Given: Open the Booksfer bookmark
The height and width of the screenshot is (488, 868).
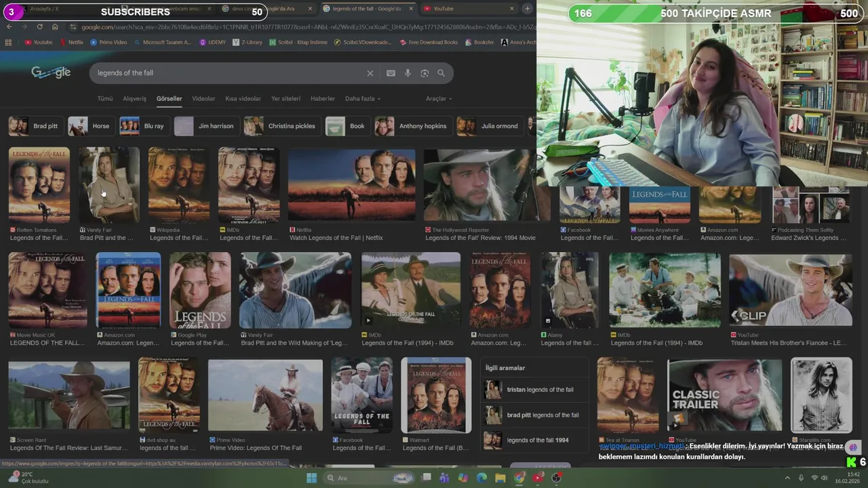Looking at the screenshot, I should (479, 42).
